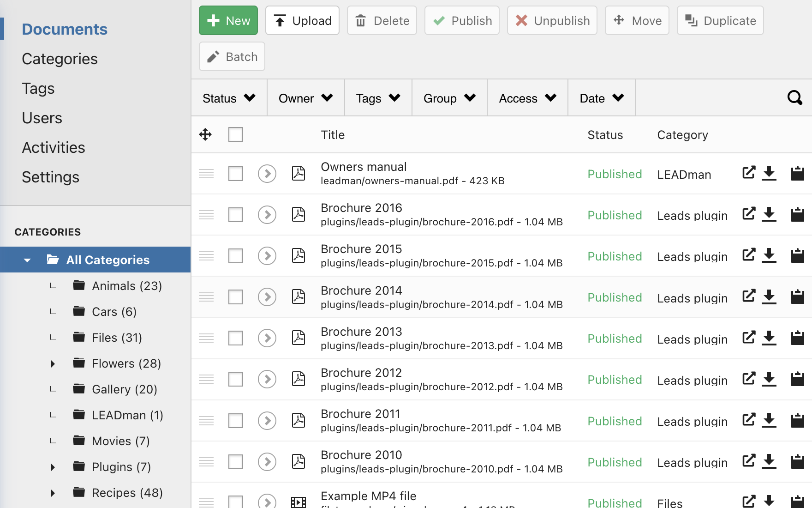Select the Brochure 2010 row checkbox

click(236, 462)
